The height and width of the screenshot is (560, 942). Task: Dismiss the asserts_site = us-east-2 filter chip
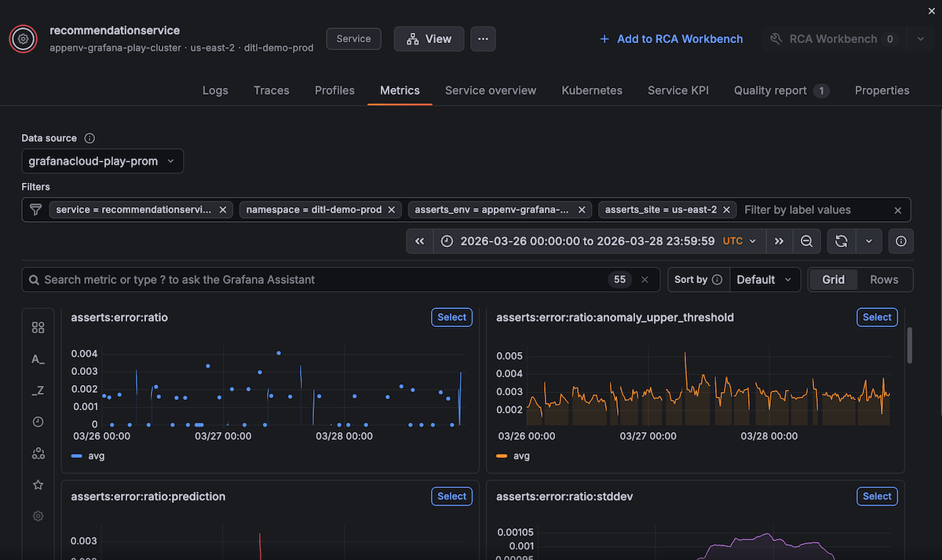(726, 209)
